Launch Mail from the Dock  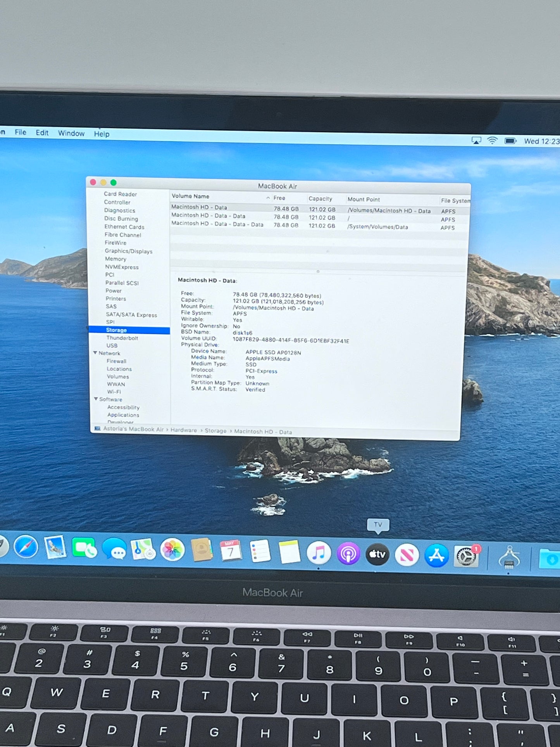tap(55, 547)
